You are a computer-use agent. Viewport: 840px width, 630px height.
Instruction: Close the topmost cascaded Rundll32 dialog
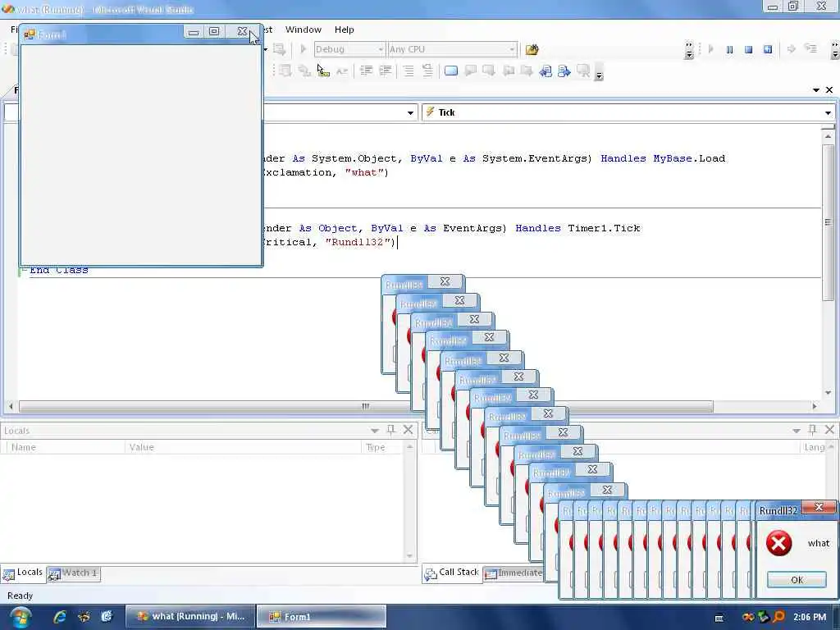(x=445, y=281)
